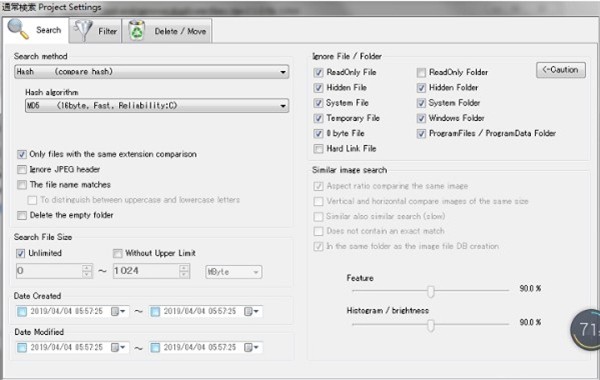Enable the Date Modified end checkbox
This screenshot has width=600, height=380.
tap(155, 347)
